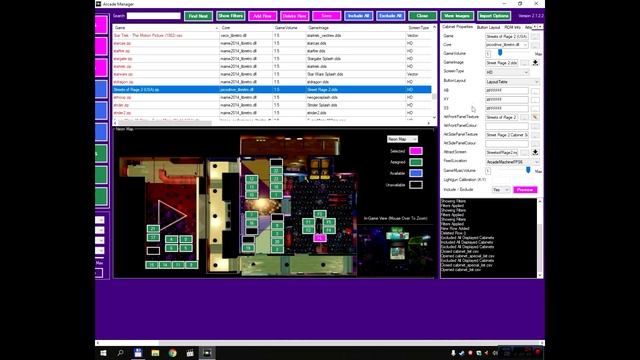Screen dimensions: 640x360
Task: Click the microphone icon in the system tray
Action: (x=453, y=353)
